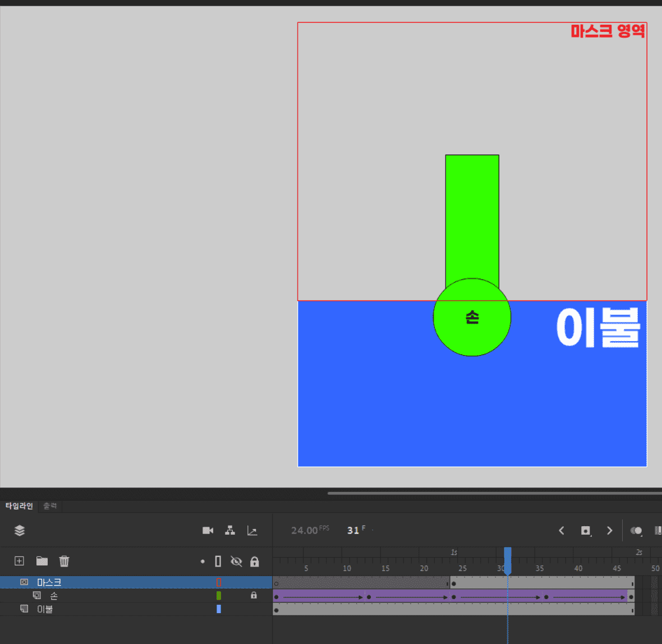This screenshot has height=644, width=662.
Task: Lock or unlock all layers
Action: 255,561
